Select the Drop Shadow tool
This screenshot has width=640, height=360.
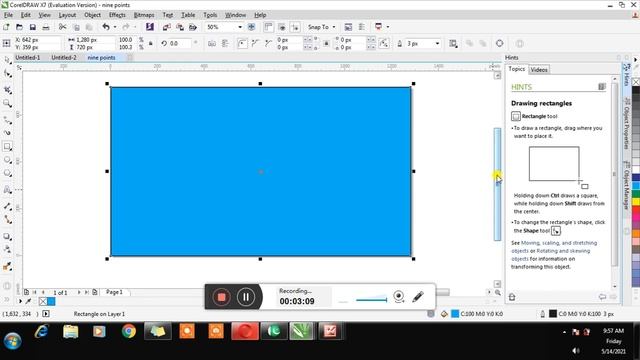(x=7, y=236)
